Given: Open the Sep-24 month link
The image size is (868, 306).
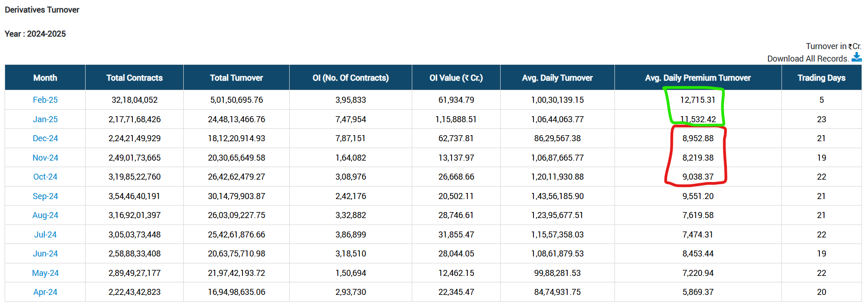Looking at the screenshot, I should click(45, 196).
